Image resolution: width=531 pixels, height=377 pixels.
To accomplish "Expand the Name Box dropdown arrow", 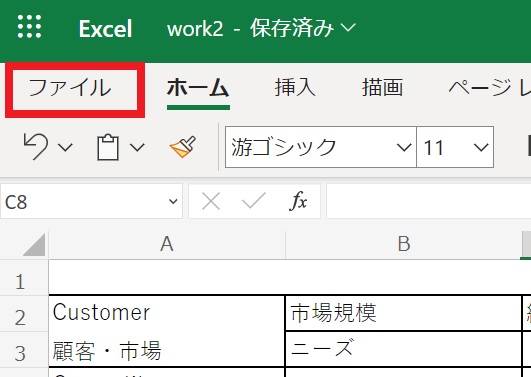I will coord(173,202).
